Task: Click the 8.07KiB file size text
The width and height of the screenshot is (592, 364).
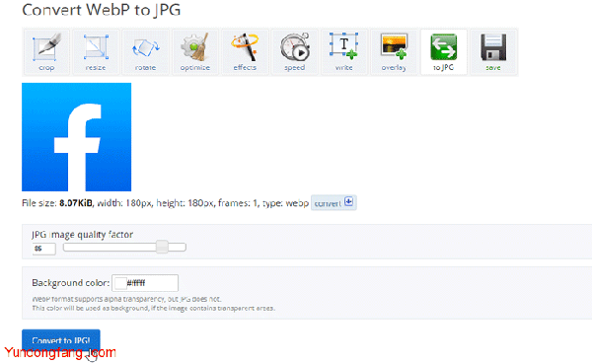Action: [x=76, y=203]
